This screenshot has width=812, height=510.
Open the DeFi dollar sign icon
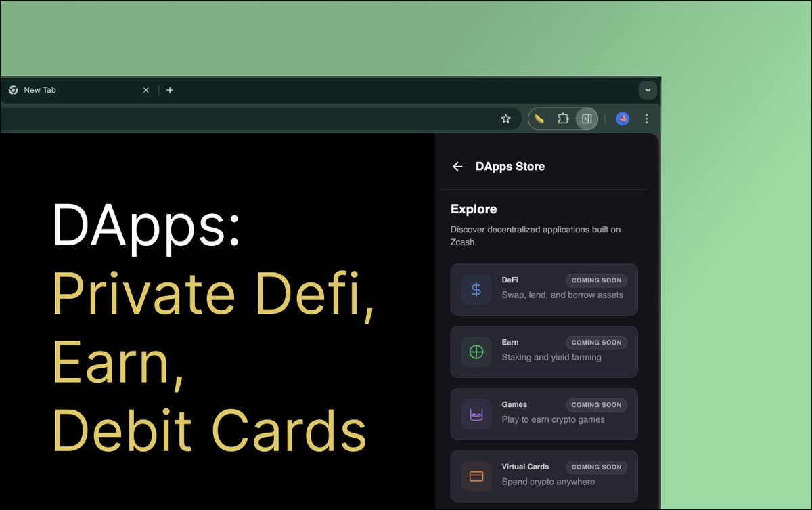(x=476, y=290)
